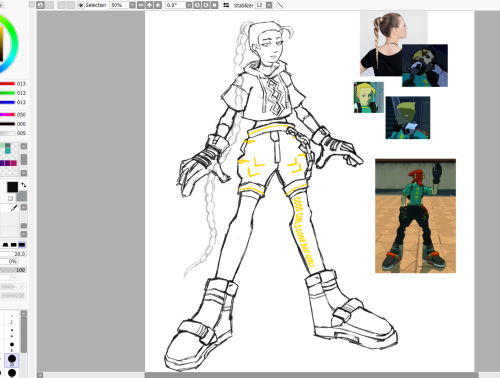Image resolution: width=500 pixels, height=378 pixels.
Task: Select the soft trapezoid brush edge shape
Action: tap(5, 245)
